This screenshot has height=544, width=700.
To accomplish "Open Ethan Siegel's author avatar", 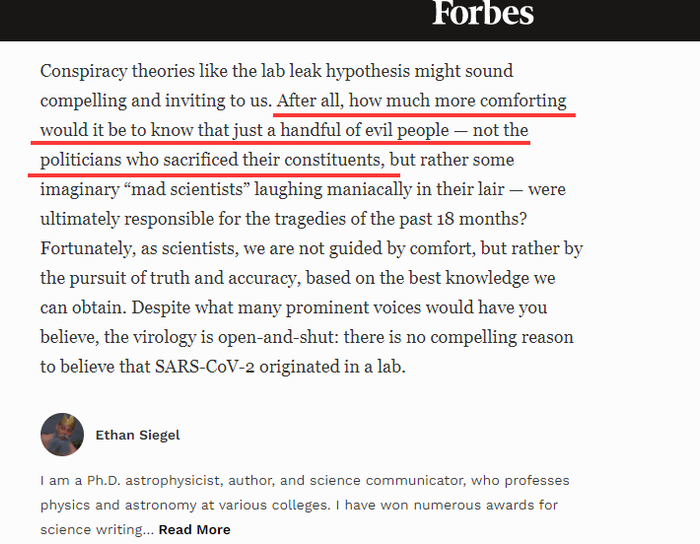I will coord(62,435).
